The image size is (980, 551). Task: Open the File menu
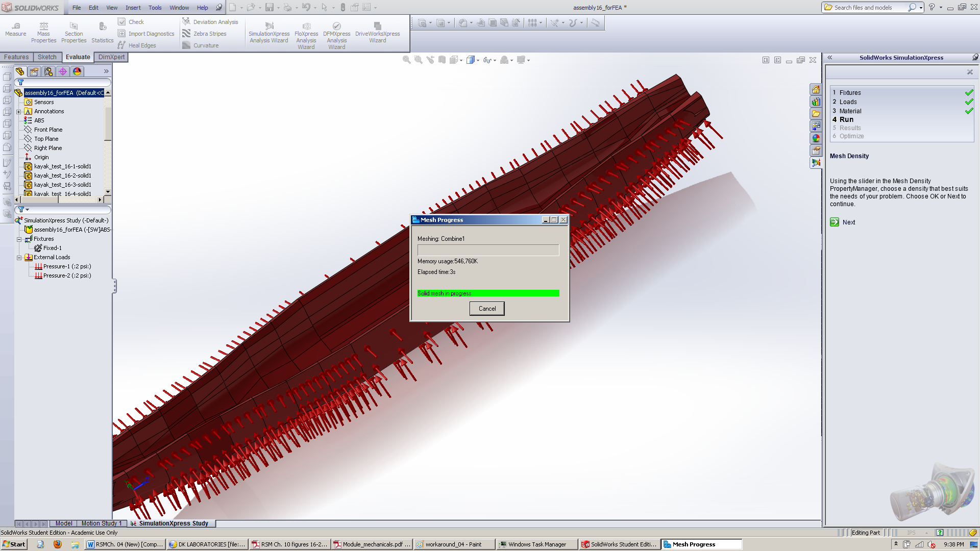pos(77,8)
